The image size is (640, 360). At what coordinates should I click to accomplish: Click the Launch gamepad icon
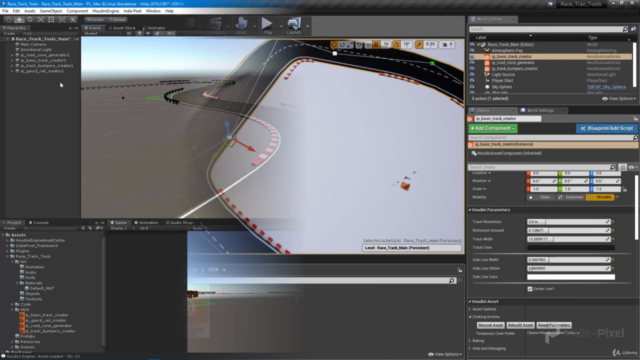tap(294, 24)
